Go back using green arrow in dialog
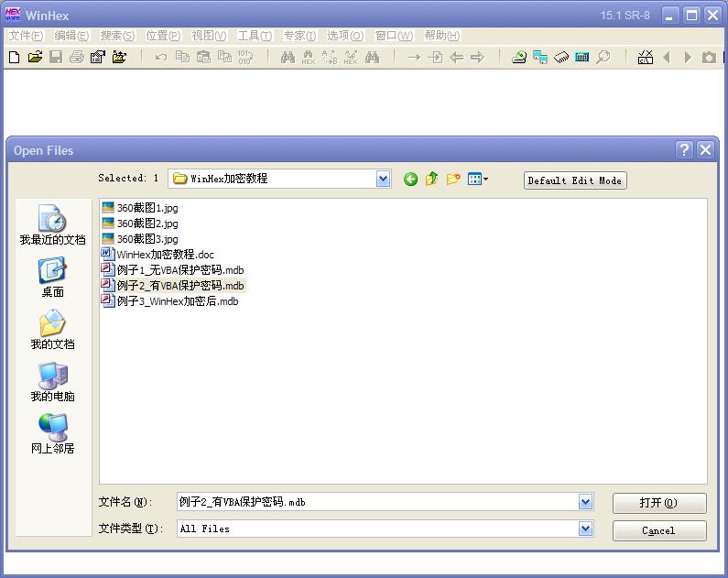728x578 pixels. point(410,179)
